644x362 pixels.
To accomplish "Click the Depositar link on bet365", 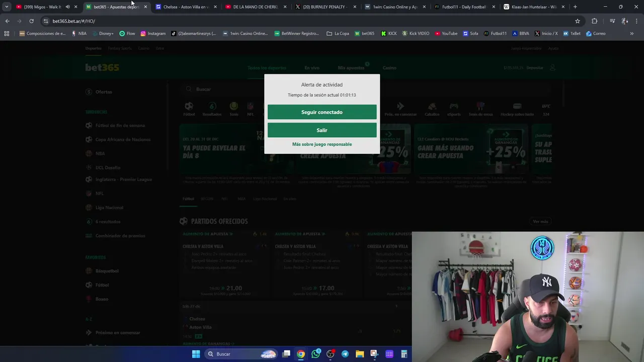I will (535, 68).
